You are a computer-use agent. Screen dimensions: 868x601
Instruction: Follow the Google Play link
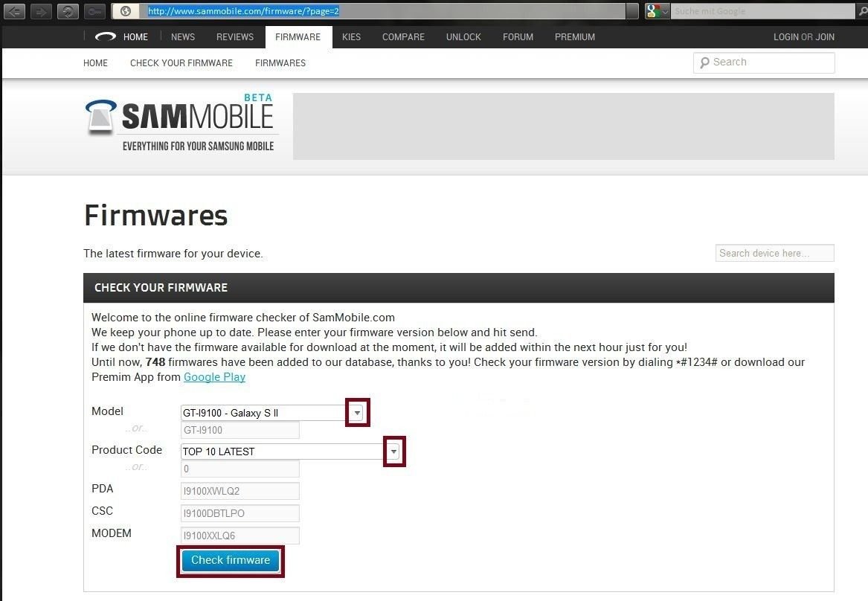tap(214, 377)
